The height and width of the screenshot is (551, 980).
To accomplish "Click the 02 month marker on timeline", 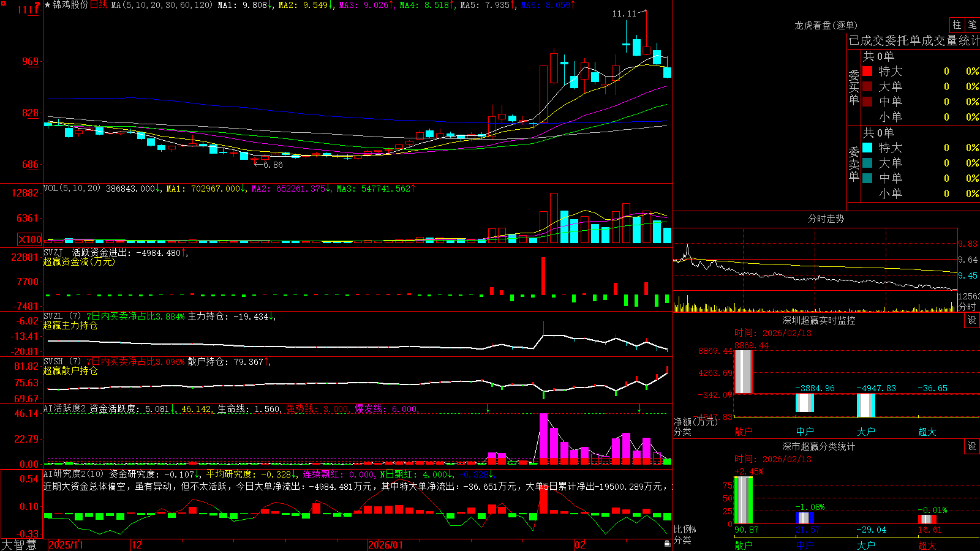I will click(x=579, y=544).
